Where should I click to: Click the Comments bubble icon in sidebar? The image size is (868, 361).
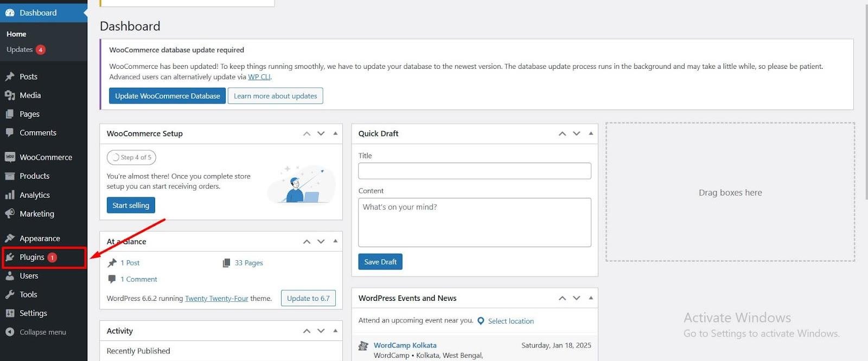click(10, 133)
